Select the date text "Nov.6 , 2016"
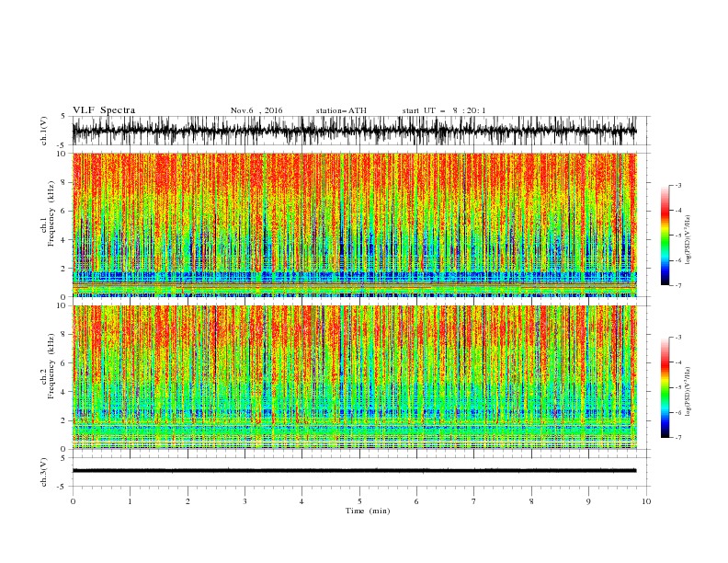This screenshot has width=728, height=563. coord(256,110)
